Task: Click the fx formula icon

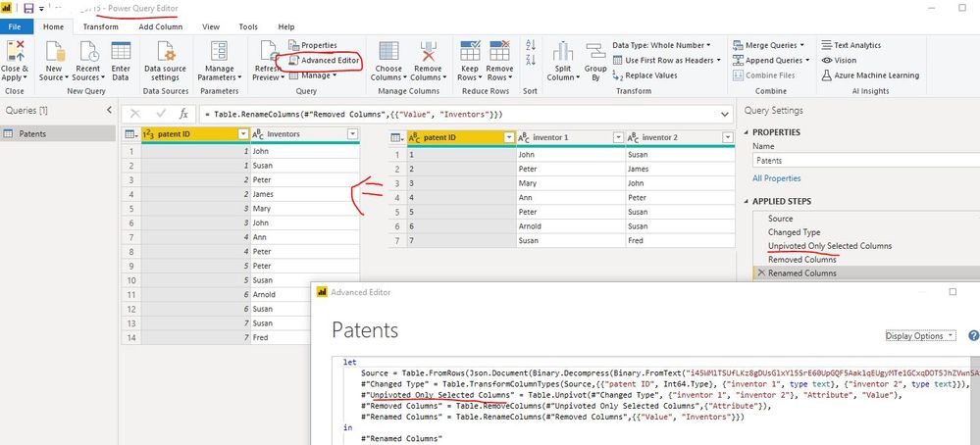Action: [183, 115]
